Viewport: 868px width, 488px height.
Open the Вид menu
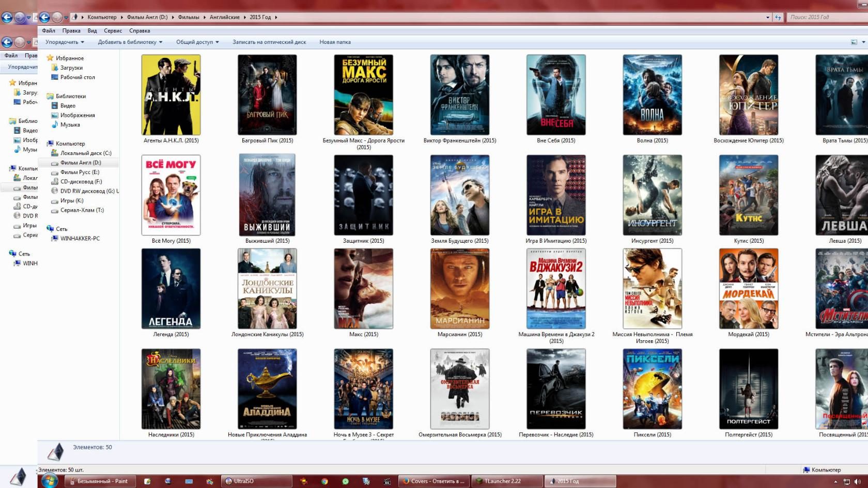click(92, 30)
